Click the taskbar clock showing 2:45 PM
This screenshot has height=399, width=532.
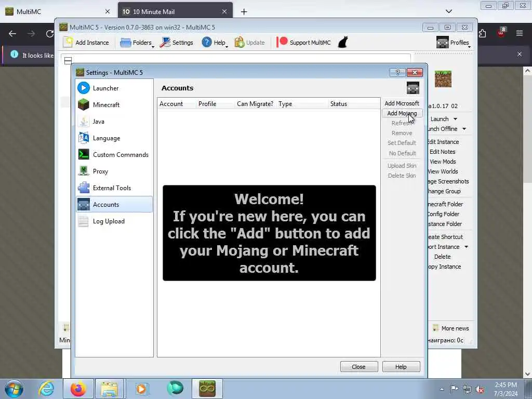(506, 389)
